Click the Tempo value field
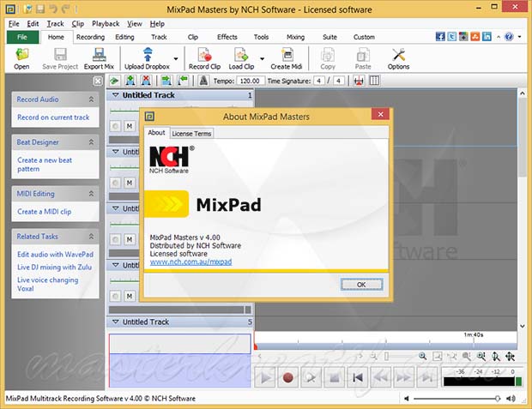The width and height of the screenshot is (532, 409). coord(250,81)
